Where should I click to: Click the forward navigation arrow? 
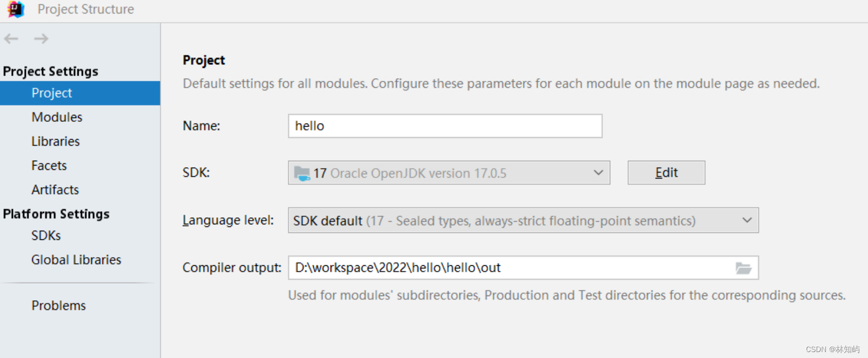41,38
